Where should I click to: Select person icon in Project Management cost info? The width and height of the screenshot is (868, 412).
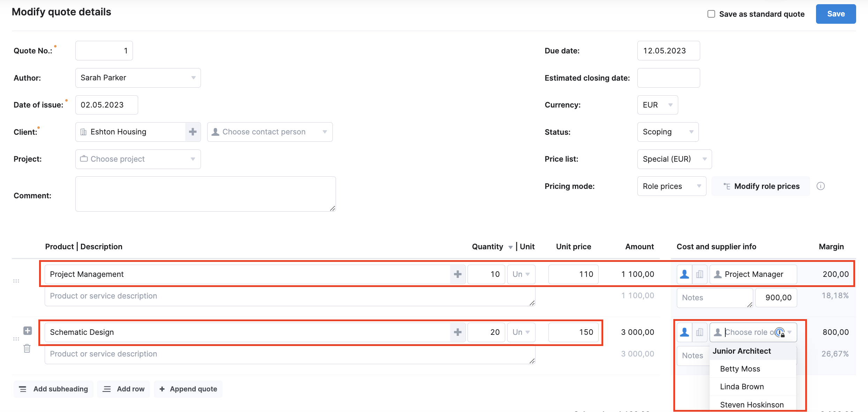(x=684, y=274)
